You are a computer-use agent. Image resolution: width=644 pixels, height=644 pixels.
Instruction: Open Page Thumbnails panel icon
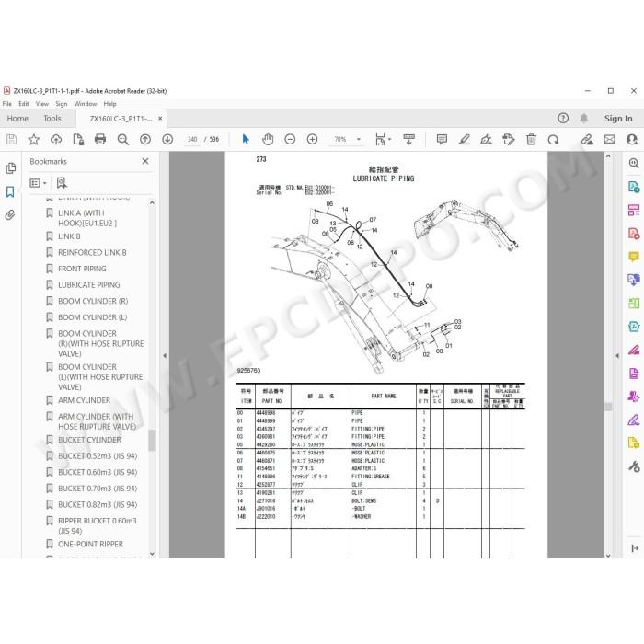(11, 168)
